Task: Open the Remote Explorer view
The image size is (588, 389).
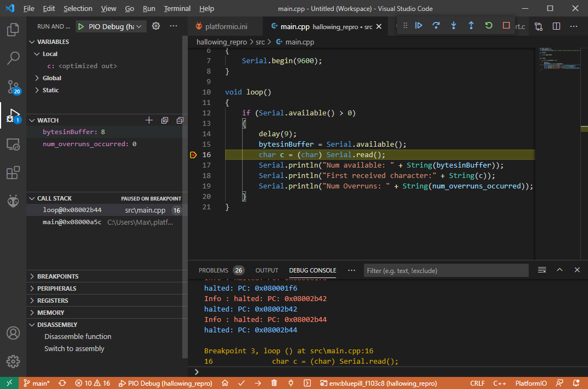Action: [x=13, y=145]
